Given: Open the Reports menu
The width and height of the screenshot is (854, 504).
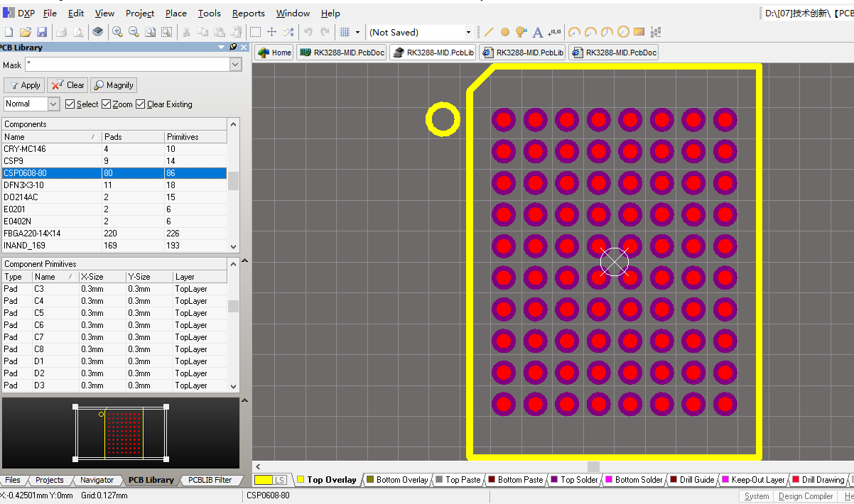Looking at the screenshot, I should click(248, 13).
